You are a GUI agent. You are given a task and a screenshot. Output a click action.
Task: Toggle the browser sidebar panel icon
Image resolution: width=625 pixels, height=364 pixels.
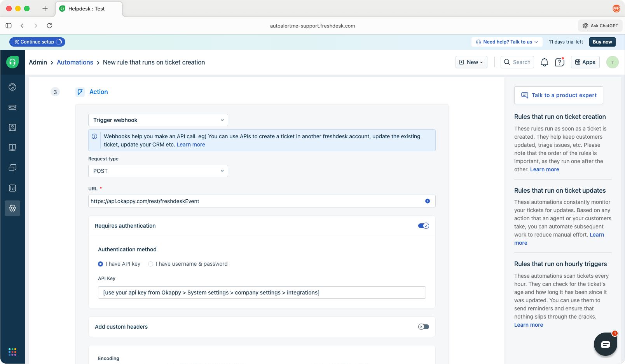click(9, 26)
